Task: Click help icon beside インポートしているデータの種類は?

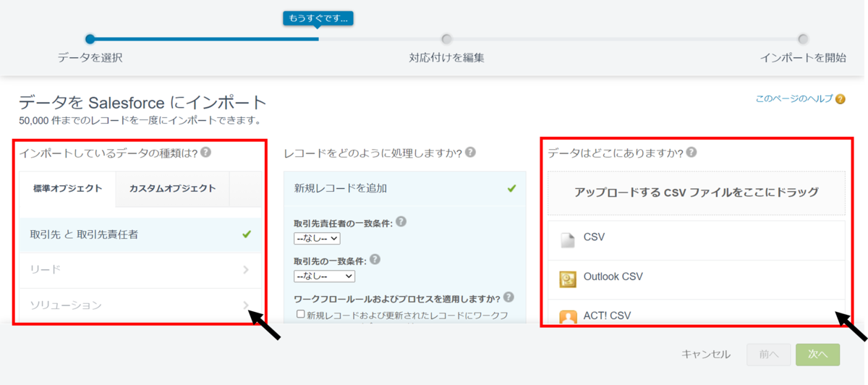Action: coord(205,152)
